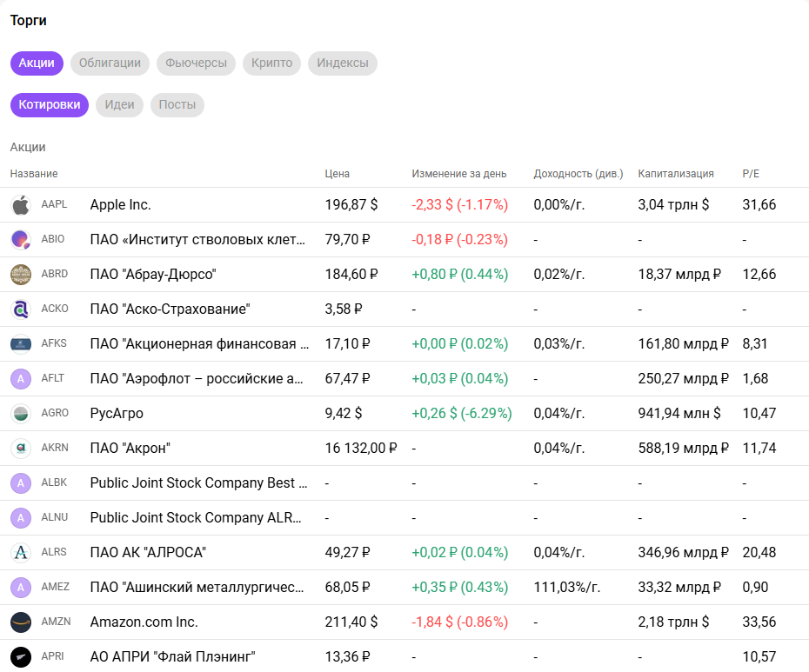Image resolution: width=809 pixels, height=672 pixels.
Task: Show the Идеи sub-tab
Action: point(119,105)
